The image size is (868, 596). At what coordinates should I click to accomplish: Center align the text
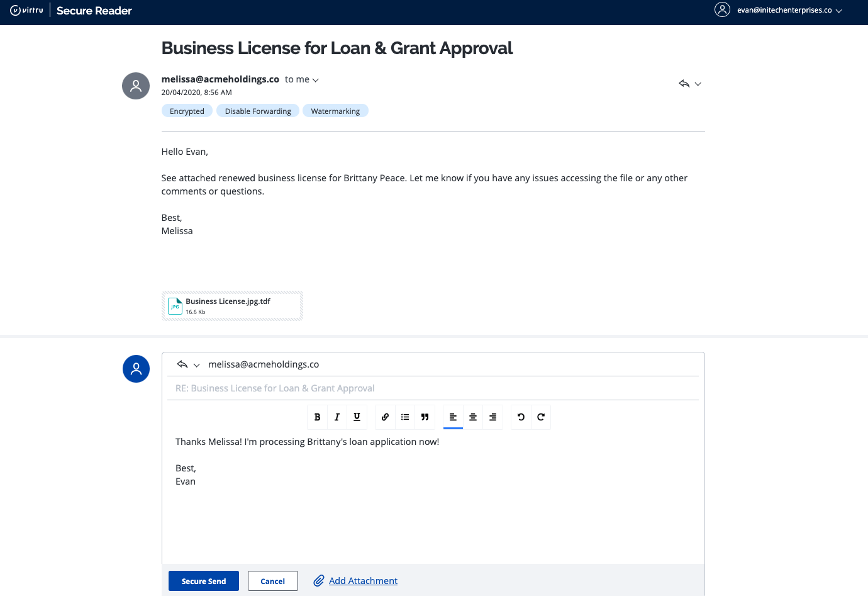click(x=473, y=417)
